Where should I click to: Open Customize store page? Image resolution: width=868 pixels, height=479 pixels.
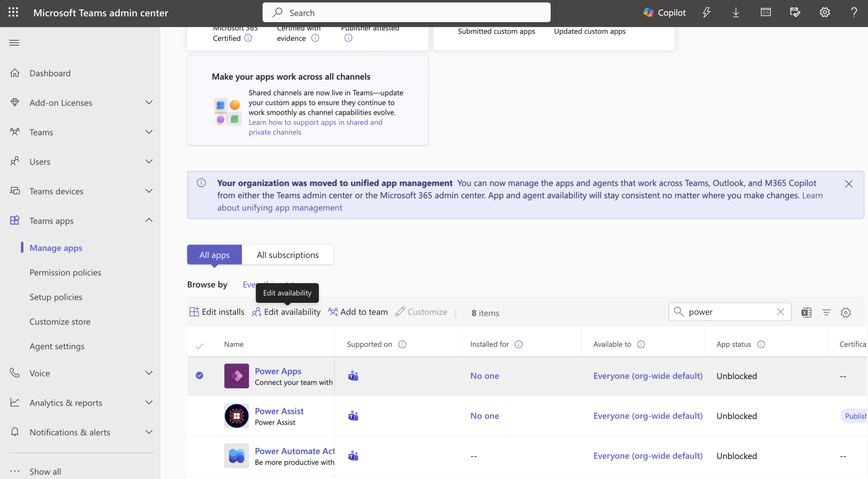(x=60, y=321)
